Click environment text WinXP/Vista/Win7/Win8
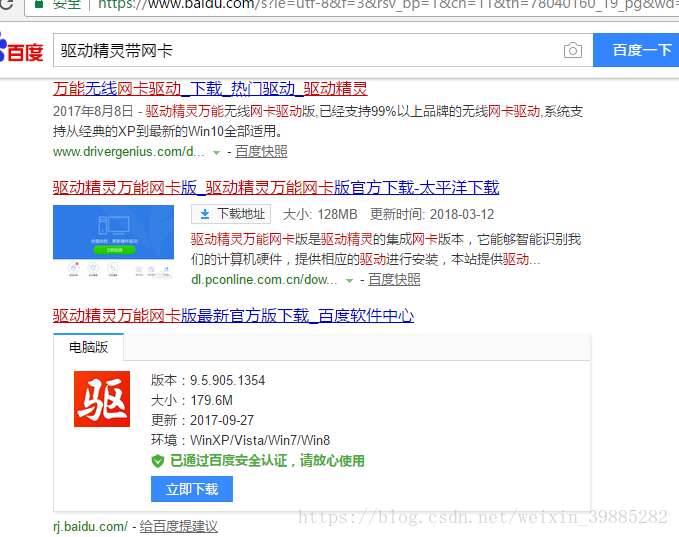This screenshot has height=537, width=679. (260, 440)
